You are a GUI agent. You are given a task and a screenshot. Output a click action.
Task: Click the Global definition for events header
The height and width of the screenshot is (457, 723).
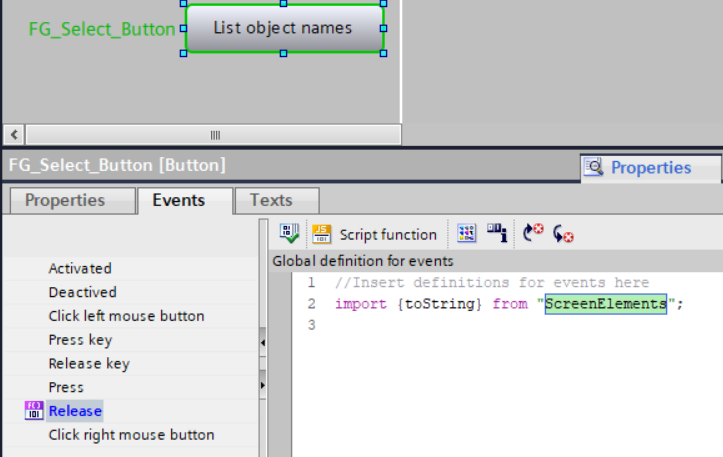point(362,261)
